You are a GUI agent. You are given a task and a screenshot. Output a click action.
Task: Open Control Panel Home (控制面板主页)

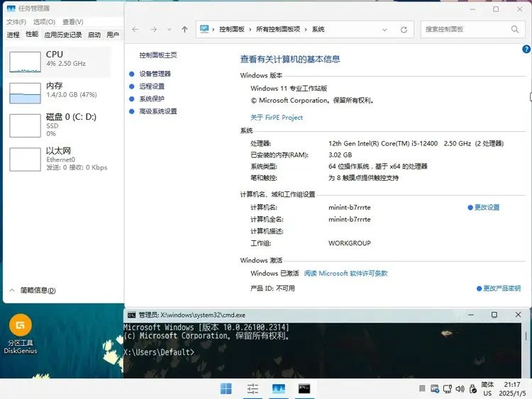coord(158,55)
